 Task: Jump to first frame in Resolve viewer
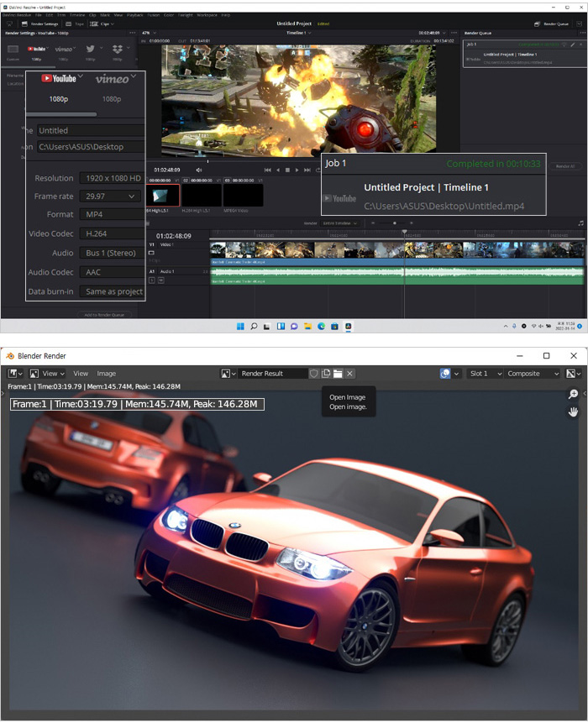(267, 170)
